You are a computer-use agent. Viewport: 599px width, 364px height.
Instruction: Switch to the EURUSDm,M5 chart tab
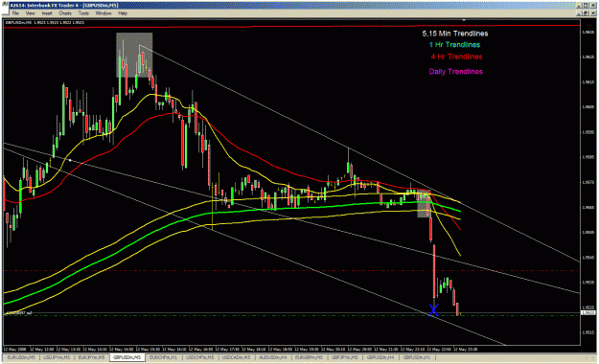coord(21,357)
